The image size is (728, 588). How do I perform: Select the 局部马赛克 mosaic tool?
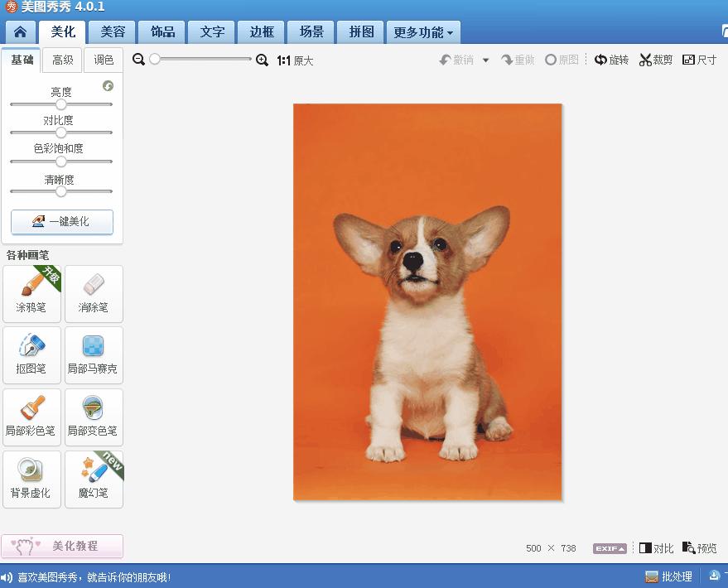94,355
